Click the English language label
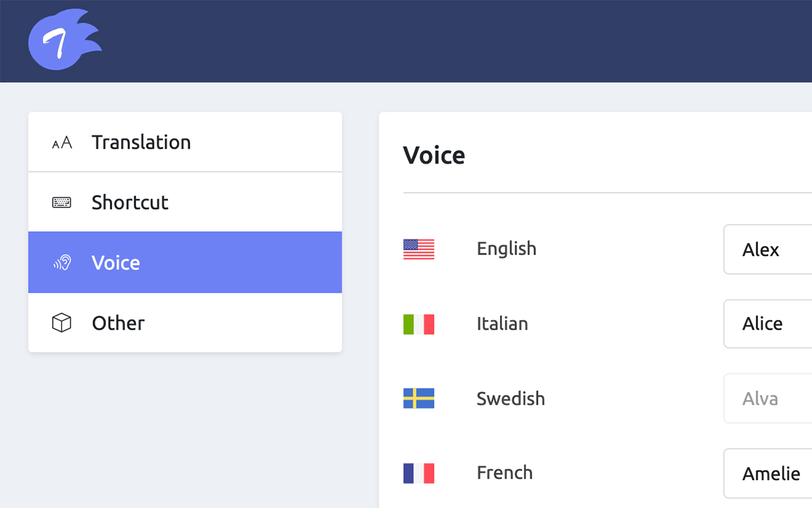This screenshot has width=812, height=508. point(506,248)
